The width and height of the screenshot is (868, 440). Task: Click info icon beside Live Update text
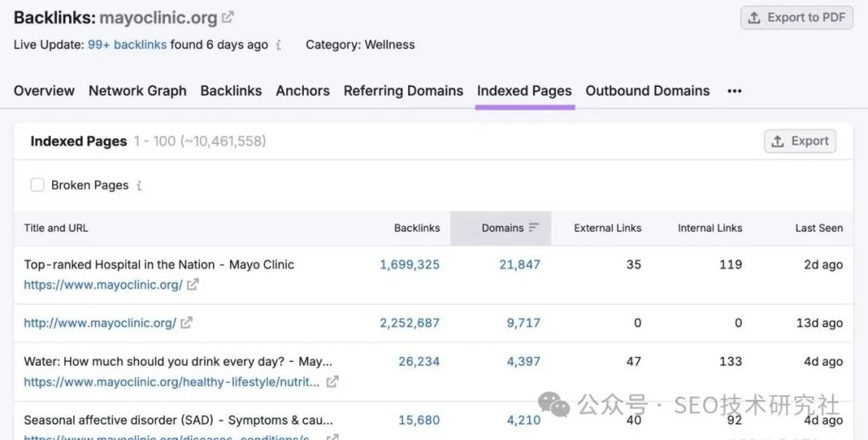(278, 45)
